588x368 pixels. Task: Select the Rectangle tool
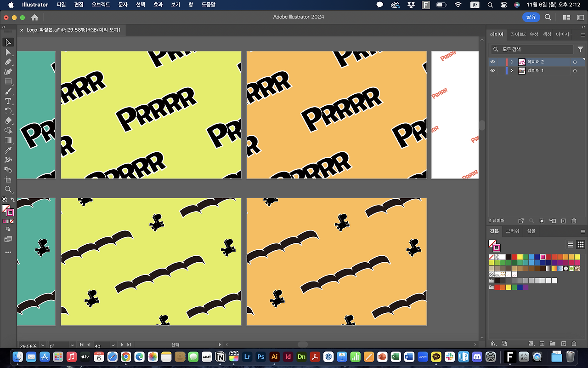point(8,81)
